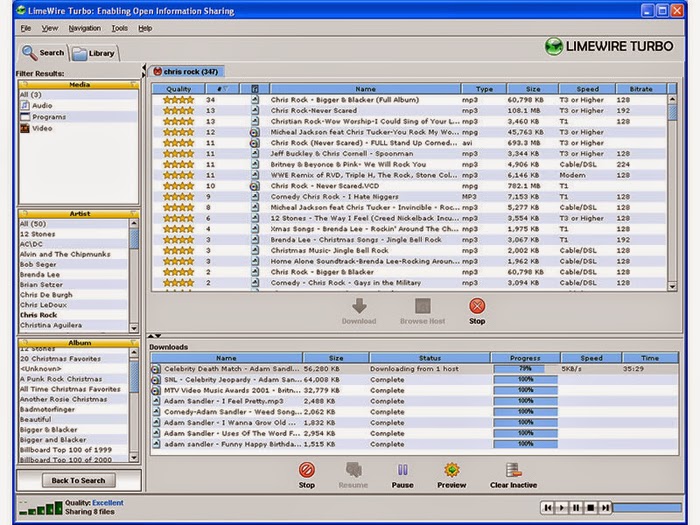Click the connection quality bars icon
This screenshot has height=525, width=700.
coord(40,508)
